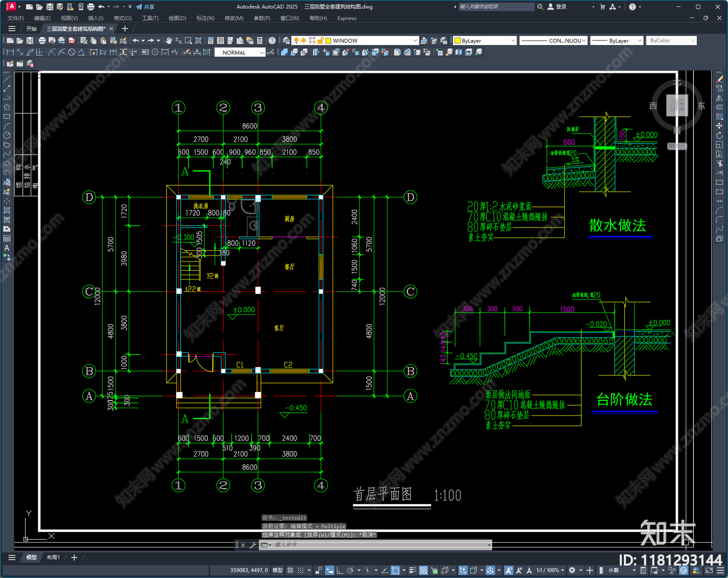The width and height of the screenshot is (728, 578).
Task: Open Layer Properties Manager icon
Action: 286,41
